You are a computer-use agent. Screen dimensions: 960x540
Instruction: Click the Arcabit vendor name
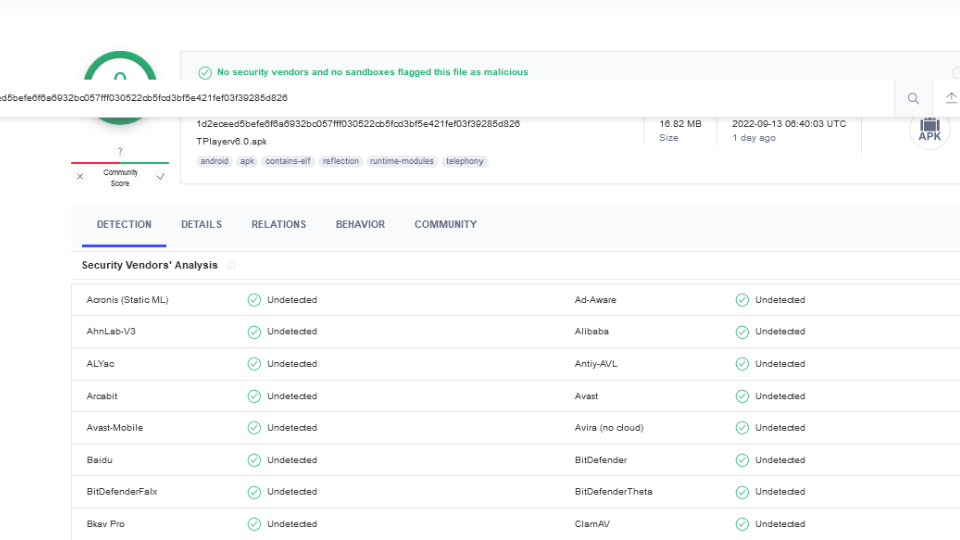click(102, 396)
